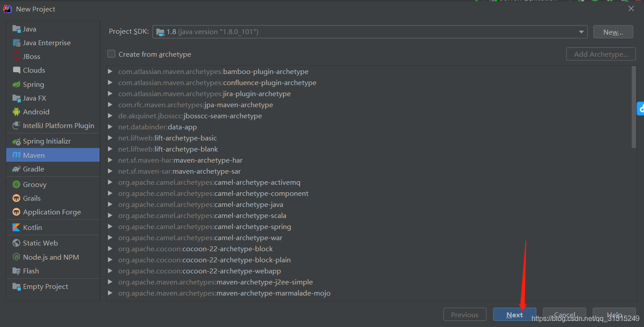The image size is (644, 327).
Task: Click the Node.js and NPM icon
Action: click(x=16, y=257)
